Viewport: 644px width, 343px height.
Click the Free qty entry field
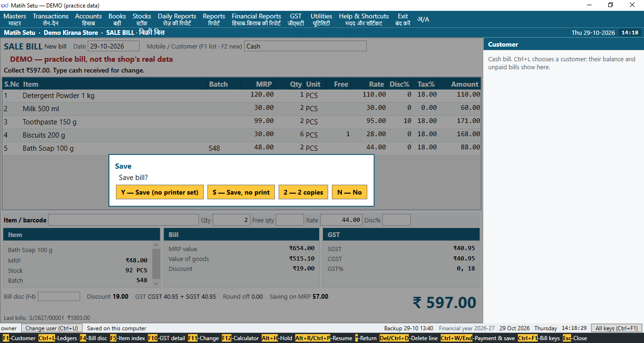click(290, 220)
